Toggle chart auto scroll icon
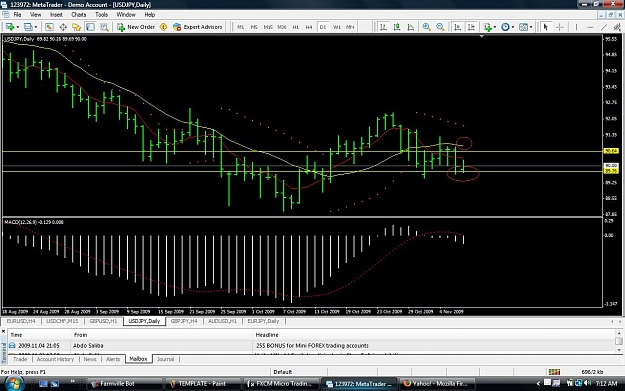This screenshot has width=625, height=391. click(457, 27)
